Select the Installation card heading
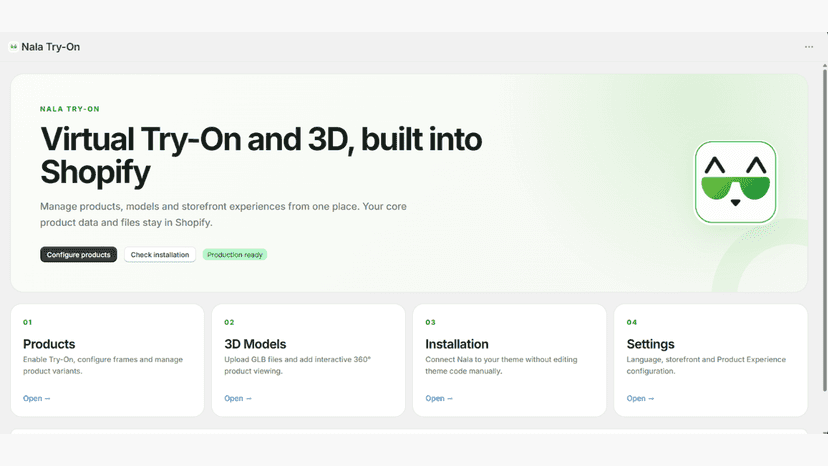The width and height of the screenshot is (828, 466). click(x=457, y=344)
